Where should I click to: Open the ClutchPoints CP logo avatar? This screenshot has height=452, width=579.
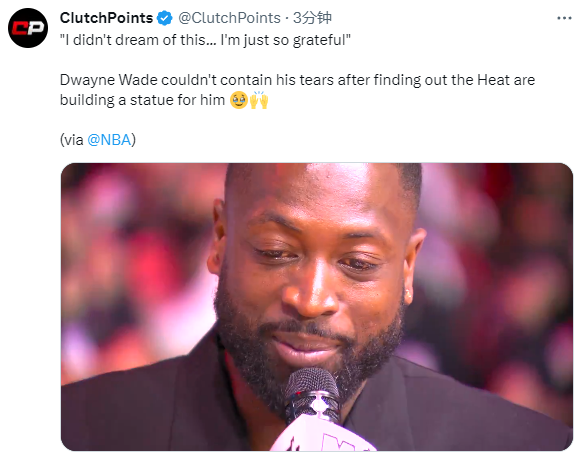(28, 28)
